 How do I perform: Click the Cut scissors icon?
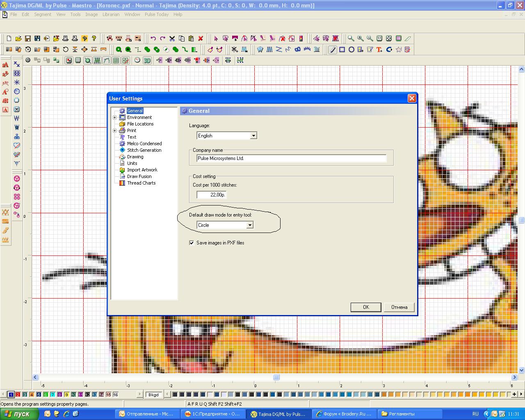click(172, 39)
